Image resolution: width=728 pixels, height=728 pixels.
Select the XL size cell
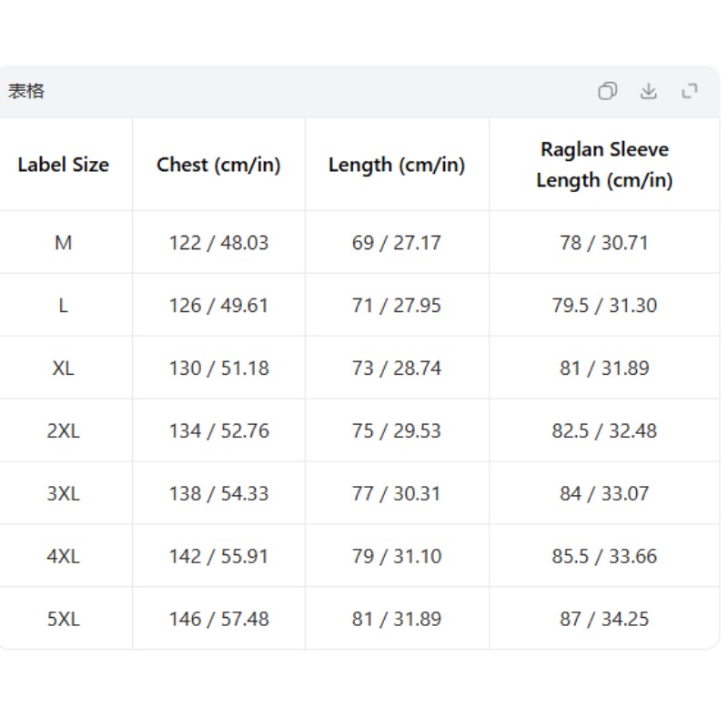point(63,369)
